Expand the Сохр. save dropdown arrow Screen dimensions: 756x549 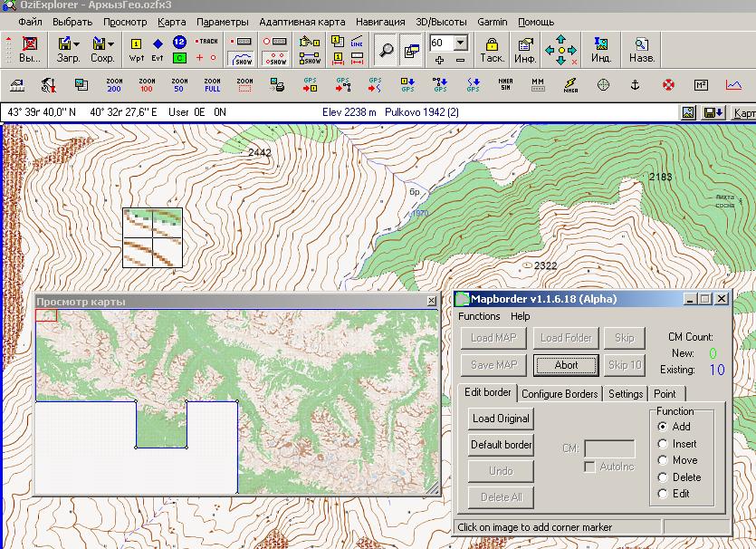tap(110, 43)
